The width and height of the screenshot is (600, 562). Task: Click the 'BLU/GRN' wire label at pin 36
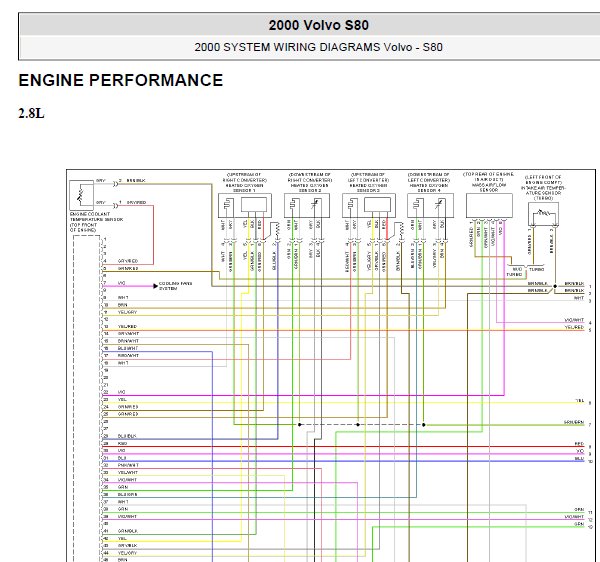(x=127, y=494)
